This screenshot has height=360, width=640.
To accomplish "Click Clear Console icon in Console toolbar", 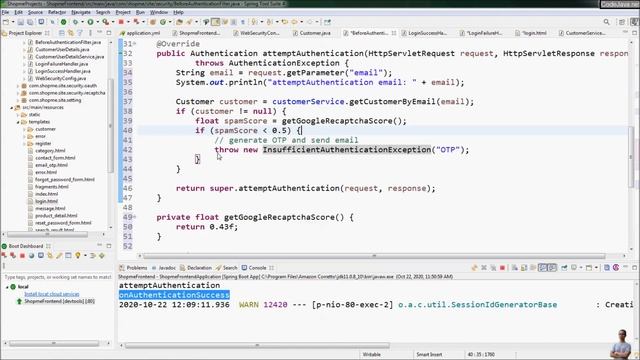I will tap(515, 268).
